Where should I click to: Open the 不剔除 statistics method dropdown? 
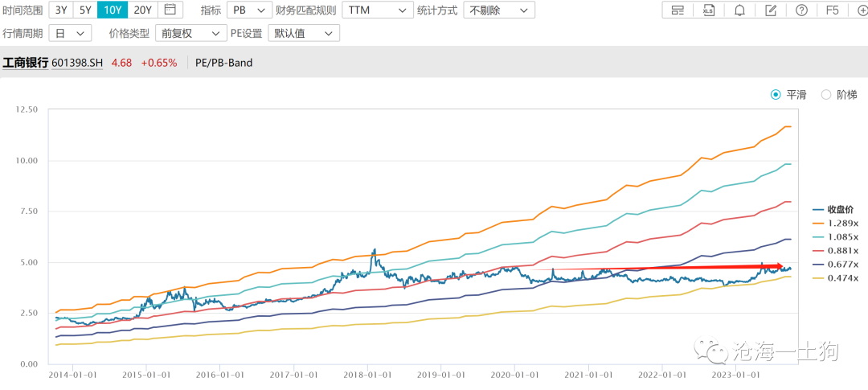[498, 10]
